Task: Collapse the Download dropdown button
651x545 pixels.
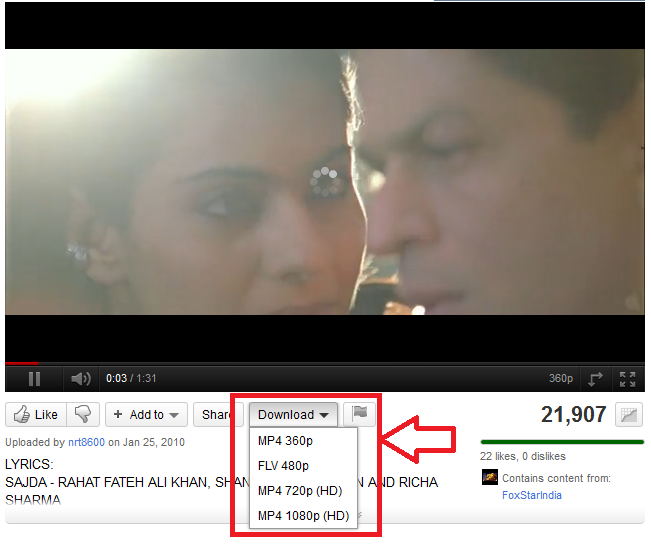Action: click(x=294, y=414)
